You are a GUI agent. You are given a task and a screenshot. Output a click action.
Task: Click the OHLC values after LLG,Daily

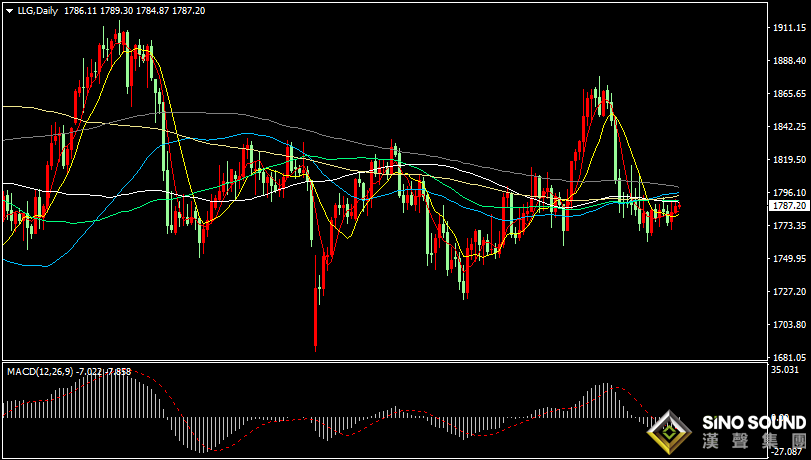pos(134,10)
